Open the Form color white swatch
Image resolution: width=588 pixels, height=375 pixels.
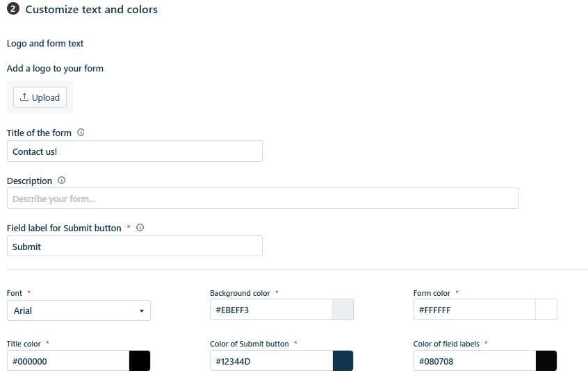pos(546,310)
